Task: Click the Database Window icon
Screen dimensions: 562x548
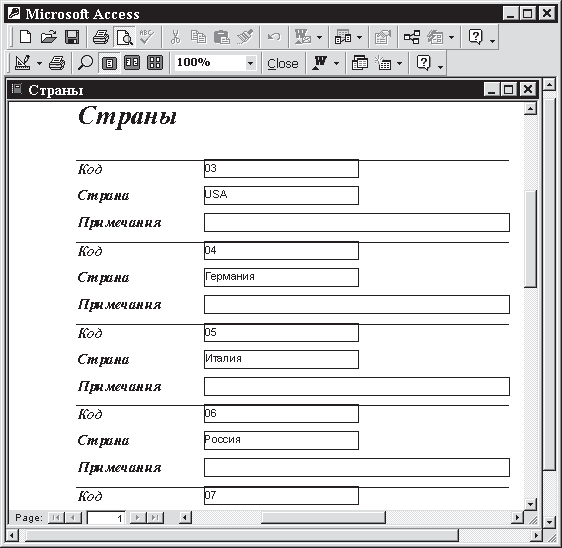Action: tap(359, 63)
